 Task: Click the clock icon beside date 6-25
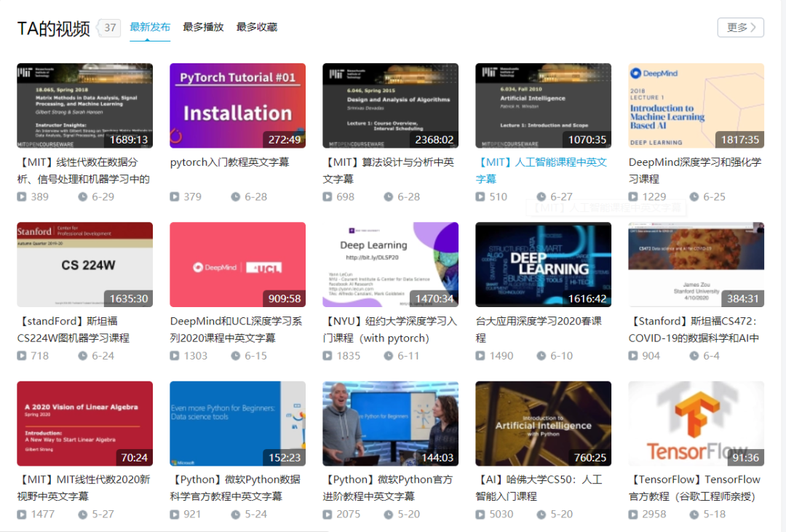point(694,196)
